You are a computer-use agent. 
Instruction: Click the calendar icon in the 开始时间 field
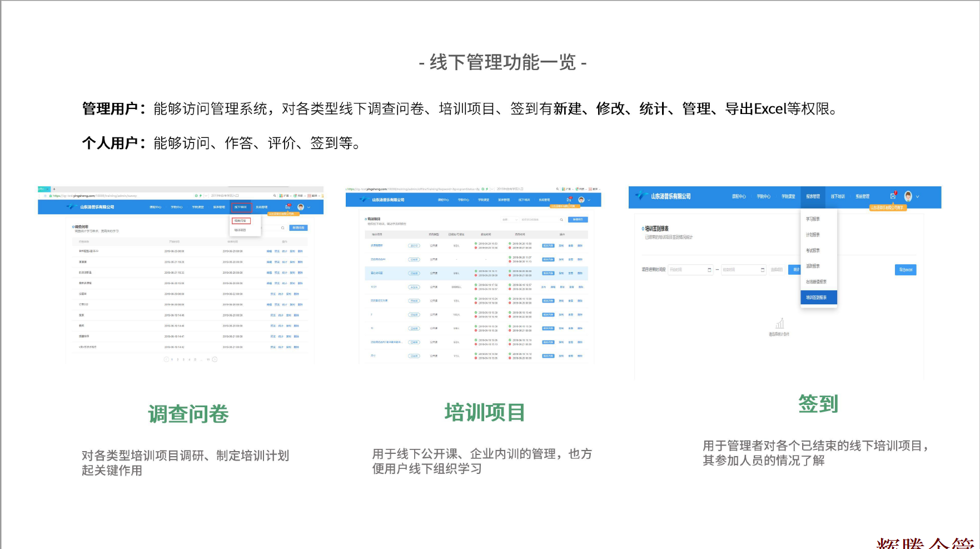pos(709,270)
